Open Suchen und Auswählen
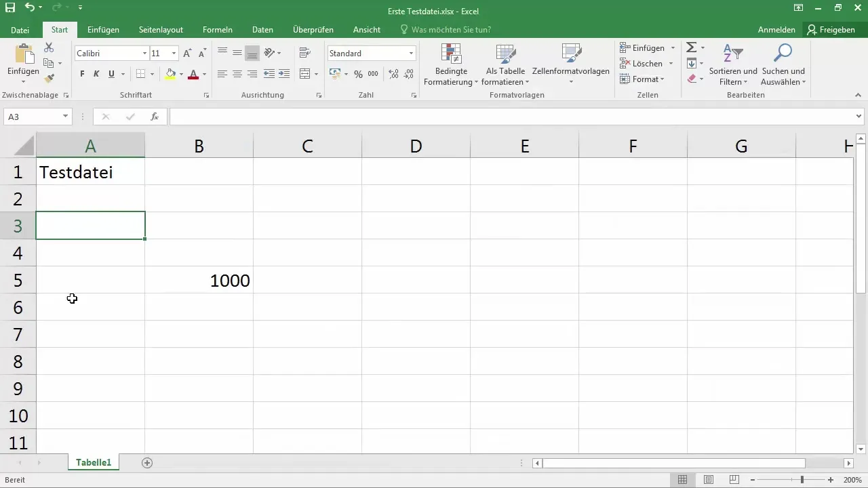Screen dimensions: 868x488 pyautogui.click(x=783, y=65)
